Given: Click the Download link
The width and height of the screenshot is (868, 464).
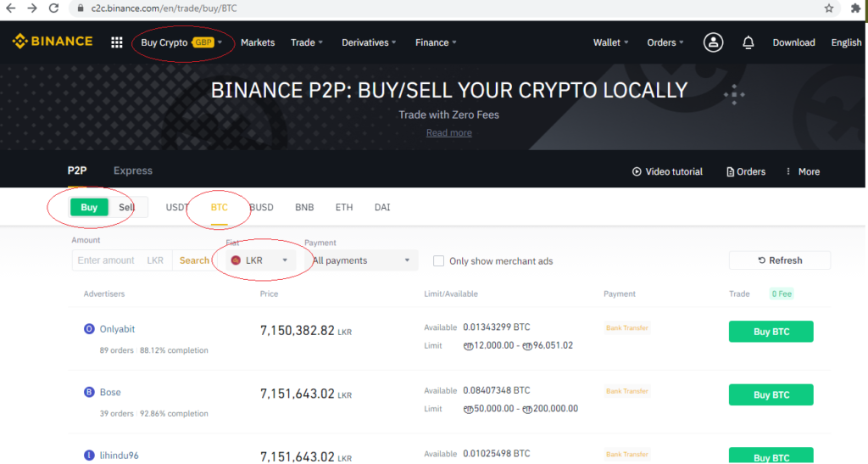Looking at the screenshot, I should [x=793, y=42].
